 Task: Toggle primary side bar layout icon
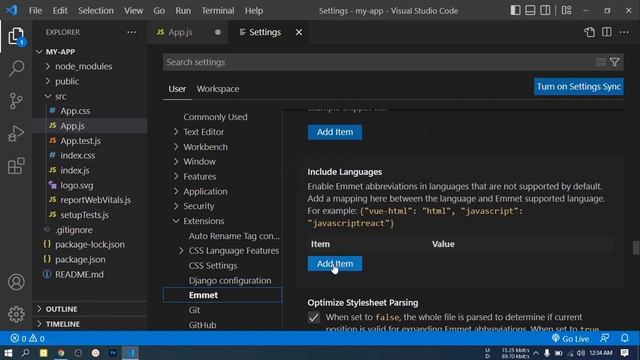[x=515, y=10]
